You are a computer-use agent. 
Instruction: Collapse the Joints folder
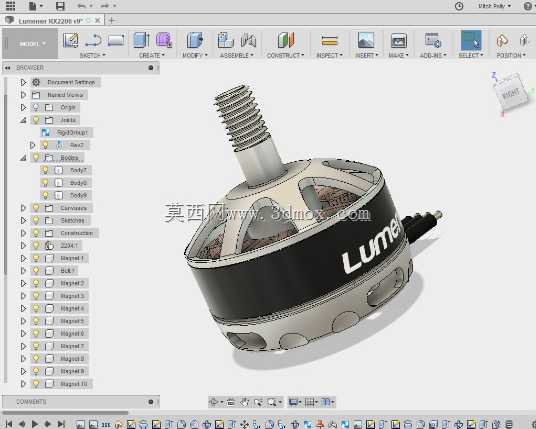[23, 120]
